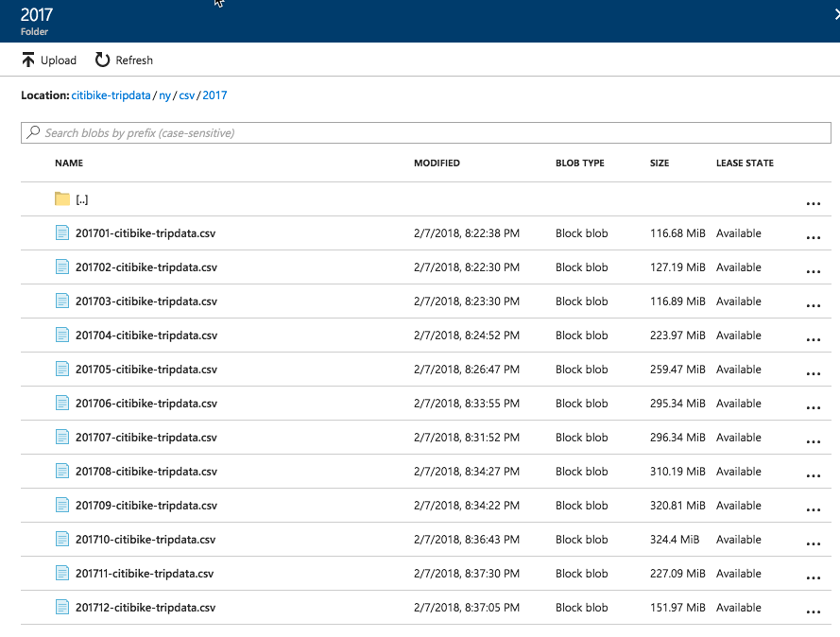Screen dimensions: 840x637
Task: Click file icon for 201712-citibike-tripdata.csv
Action: tap(62, 607)
